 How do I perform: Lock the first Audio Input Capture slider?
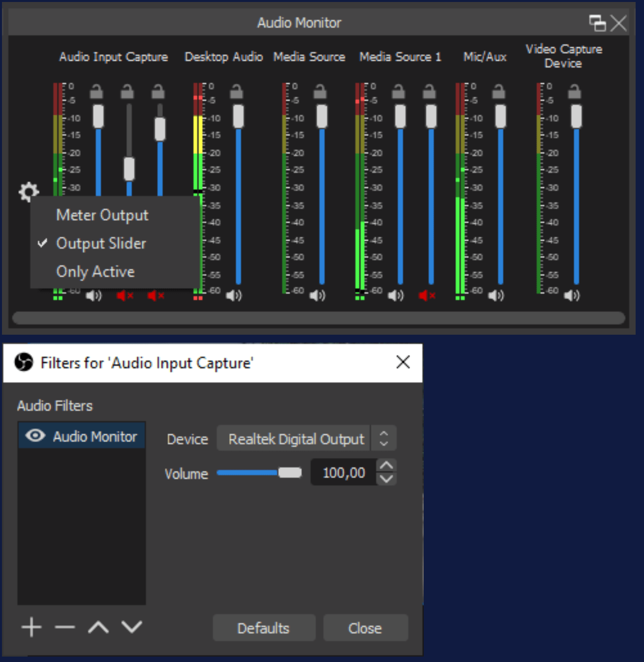(97, 92)
